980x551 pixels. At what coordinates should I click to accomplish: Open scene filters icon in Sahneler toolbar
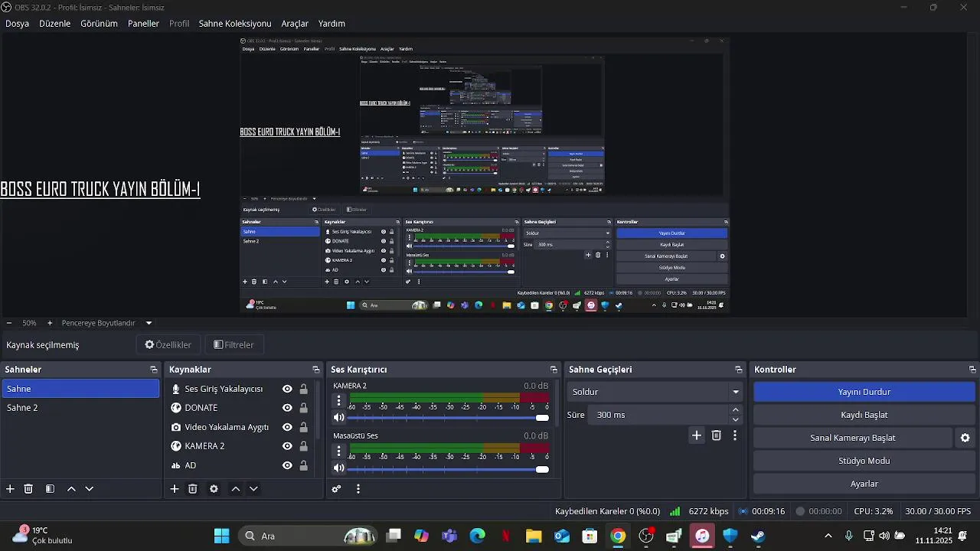click(x=50, y=489)
